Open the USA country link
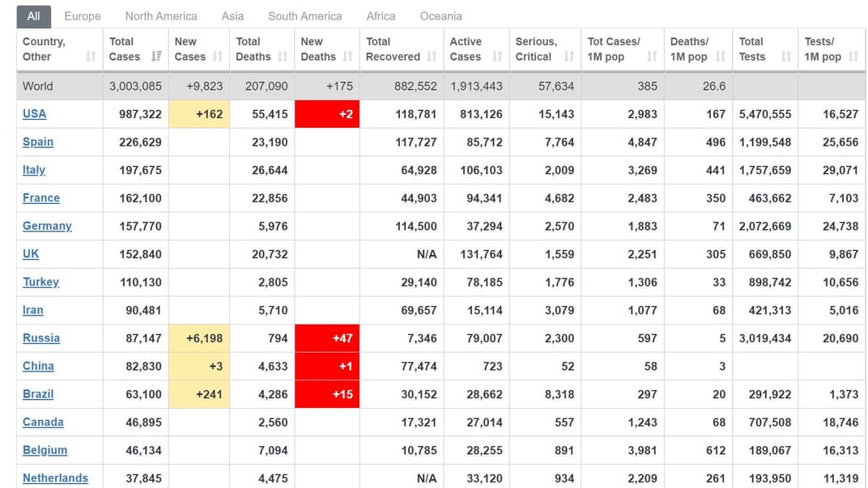 pyautogui.click(x=34, y=114)
